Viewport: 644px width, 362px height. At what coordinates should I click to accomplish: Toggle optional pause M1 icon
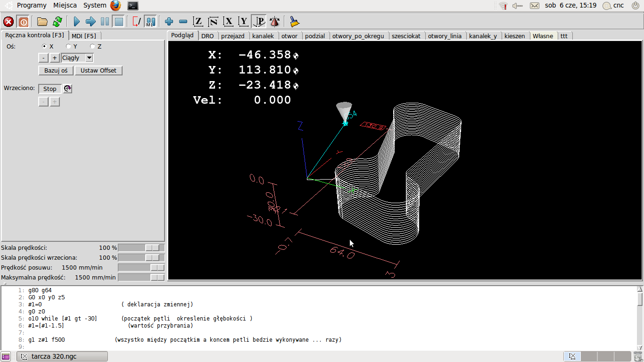[150, 22]
